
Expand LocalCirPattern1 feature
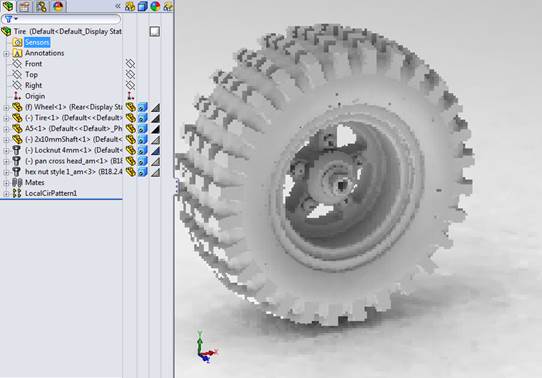pos(6,194)
